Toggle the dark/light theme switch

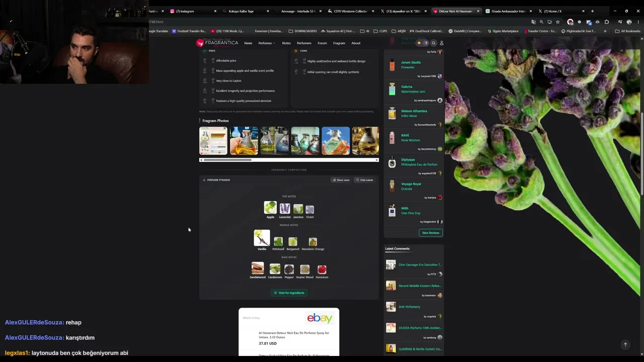click(422, 43)
